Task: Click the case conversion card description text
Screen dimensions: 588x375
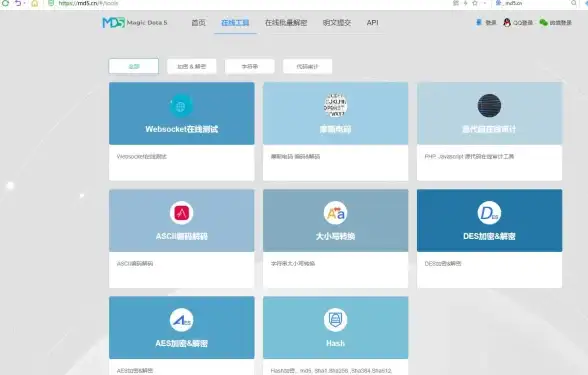Action: click(x=293, y=264)
